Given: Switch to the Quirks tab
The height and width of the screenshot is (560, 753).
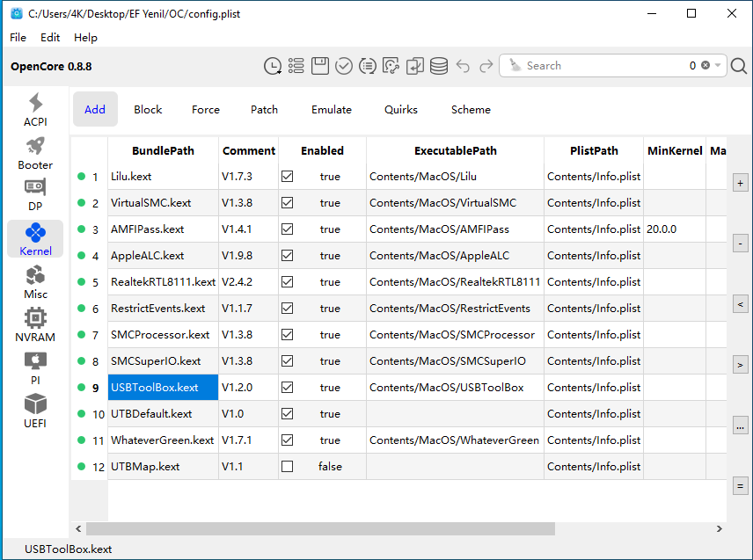Looking at the screenshot, I should tap(401, 109).
